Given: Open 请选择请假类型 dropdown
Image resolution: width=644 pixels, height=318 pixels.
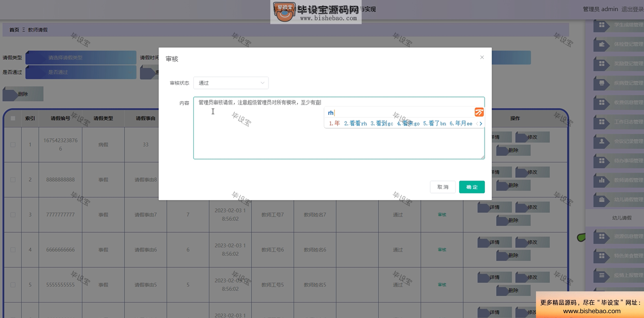Looking at the screenshot, I should pyautogui.click(x=81, y=58).
